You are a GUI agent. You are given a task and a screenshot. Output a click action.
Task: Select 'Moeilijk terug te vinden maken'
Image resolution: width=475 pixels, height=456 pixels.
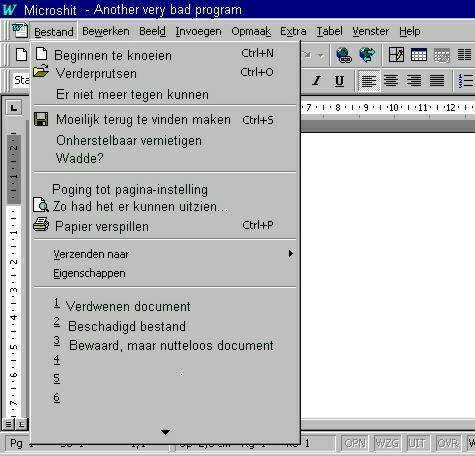tap(164, 120)
